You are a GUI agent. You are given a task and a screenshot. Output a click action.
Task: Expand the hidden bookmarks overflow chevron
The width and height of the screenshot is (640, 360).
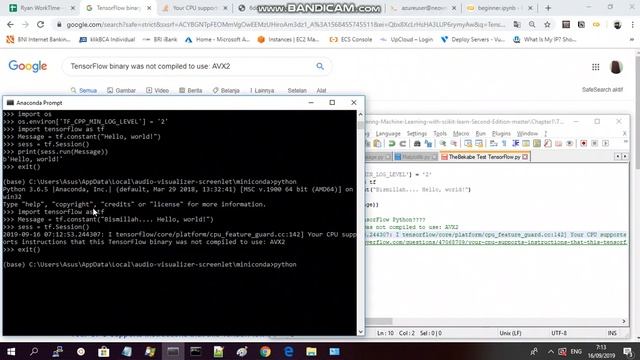click(632, 40)
